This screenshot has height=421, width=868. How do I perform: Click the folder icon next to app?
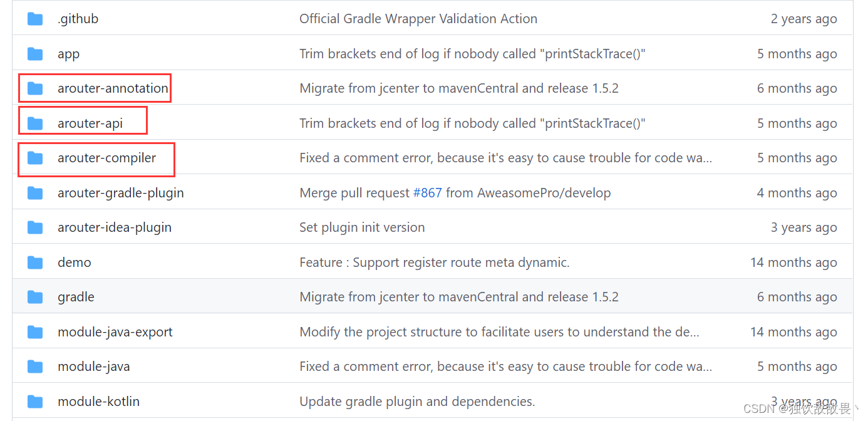[x=35, y=54]
